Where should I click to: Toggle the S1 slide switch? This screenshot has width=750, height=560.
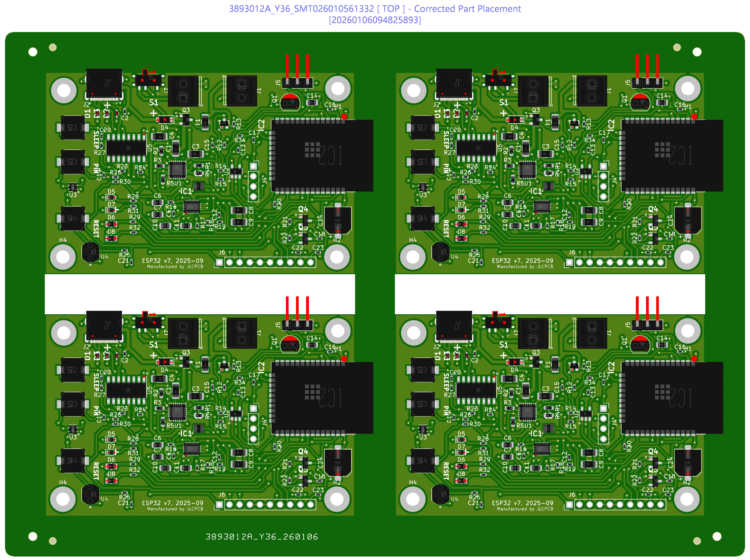click(148, 80)
